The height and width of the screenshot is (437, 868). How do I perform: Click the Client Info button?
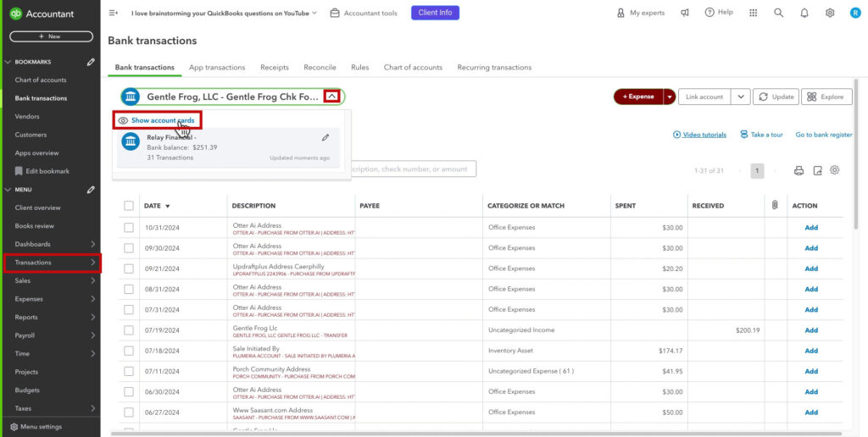pyautogui.click(x=435, y=13)
